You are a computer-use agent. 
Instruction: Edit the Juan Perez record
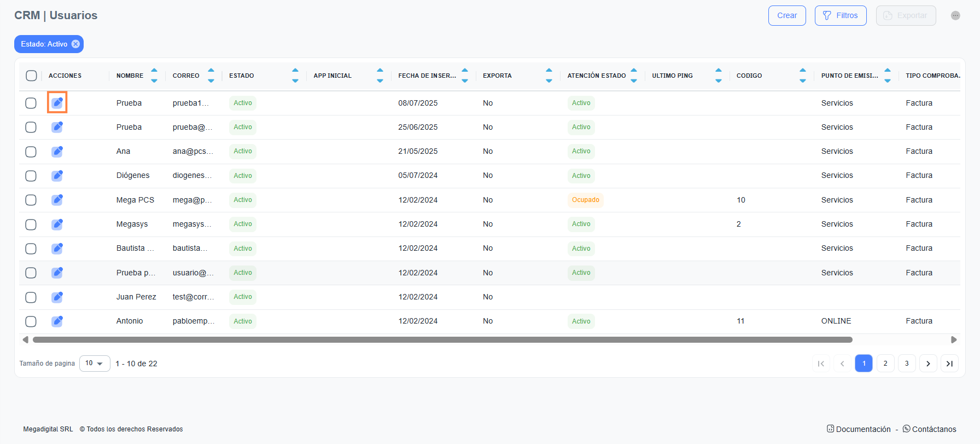pos(57,297)
